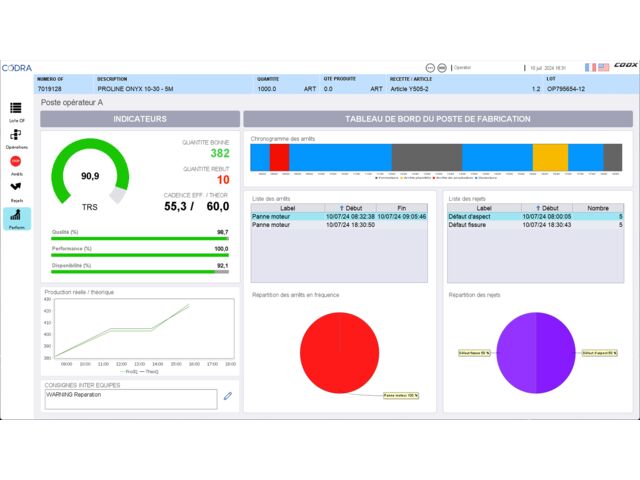The image size is (640, 480).
Task: Open the Rejets sidebar icon
Action: tap(16, 187)
